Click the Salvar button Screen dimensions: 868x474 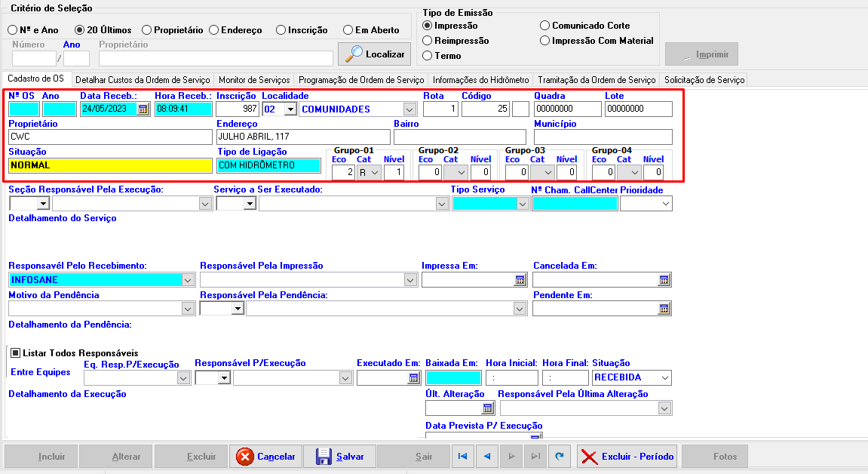point(339,457)
